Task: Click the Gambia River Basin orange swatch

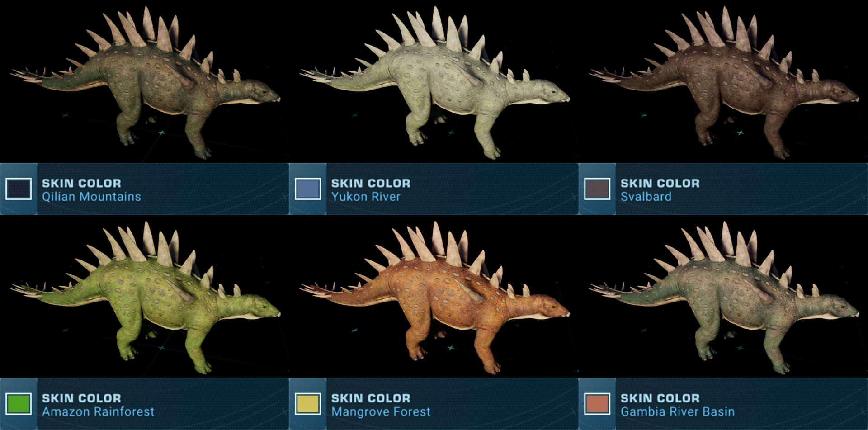Action: [x=597, y=404]
